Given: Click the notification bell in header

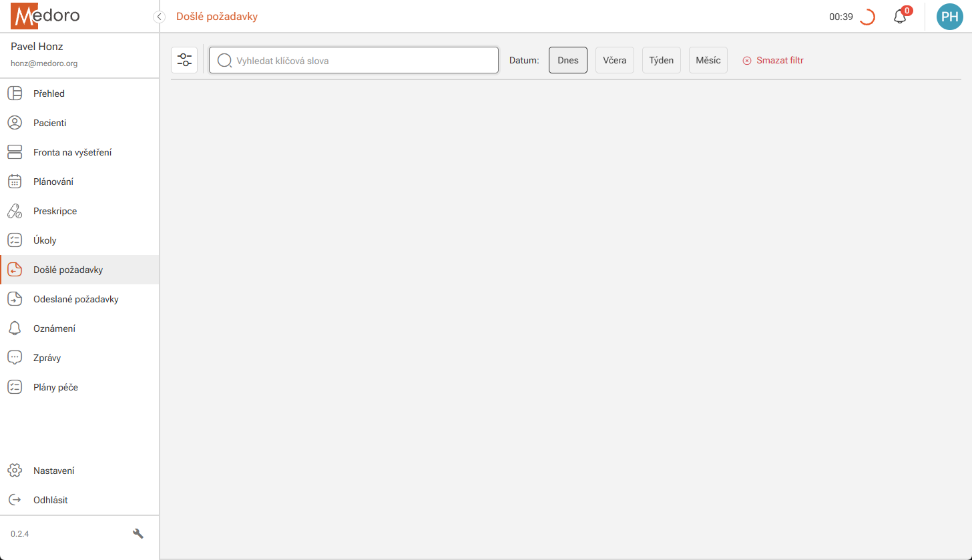Looking at the screenshot, I should (900, 17).
